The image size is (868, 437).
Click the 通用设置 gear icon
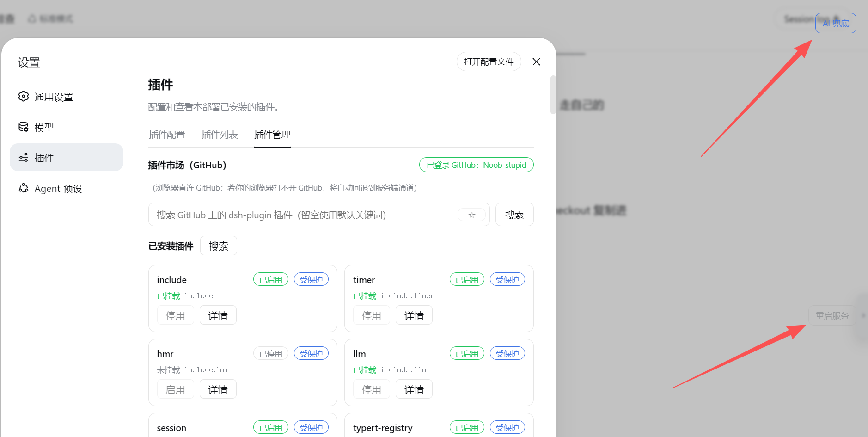[x=24, y=96]
